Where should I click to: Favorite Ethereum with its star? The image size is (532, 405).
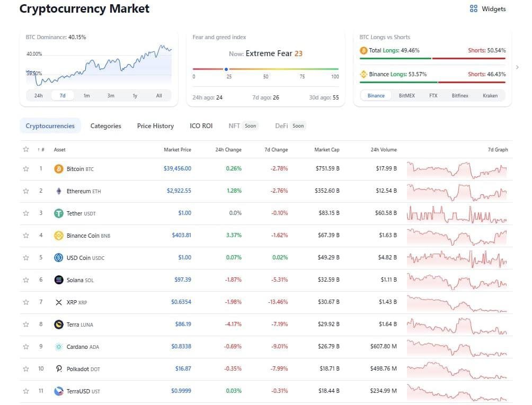coord(26,191)
